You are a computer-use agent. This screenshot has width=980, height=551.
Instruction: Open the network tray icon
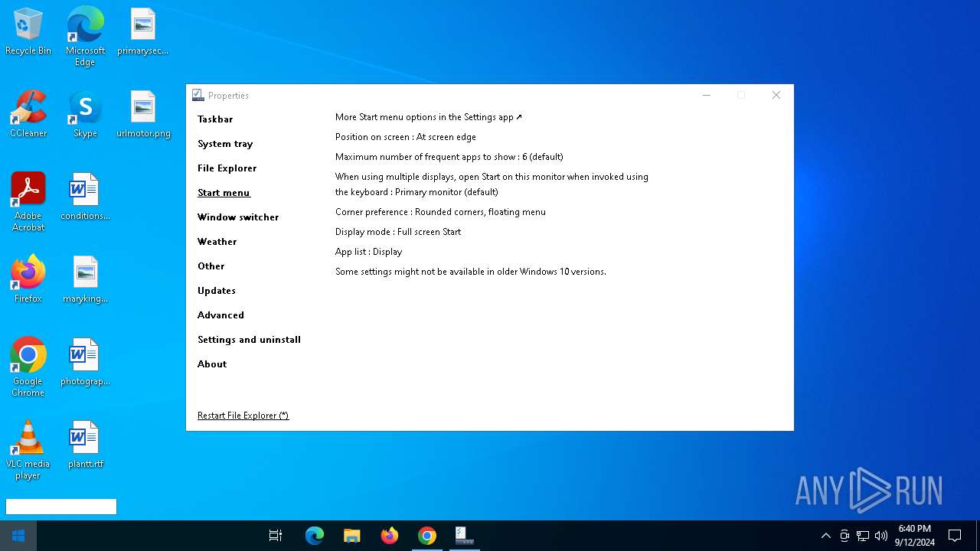(x=863, y=536)
